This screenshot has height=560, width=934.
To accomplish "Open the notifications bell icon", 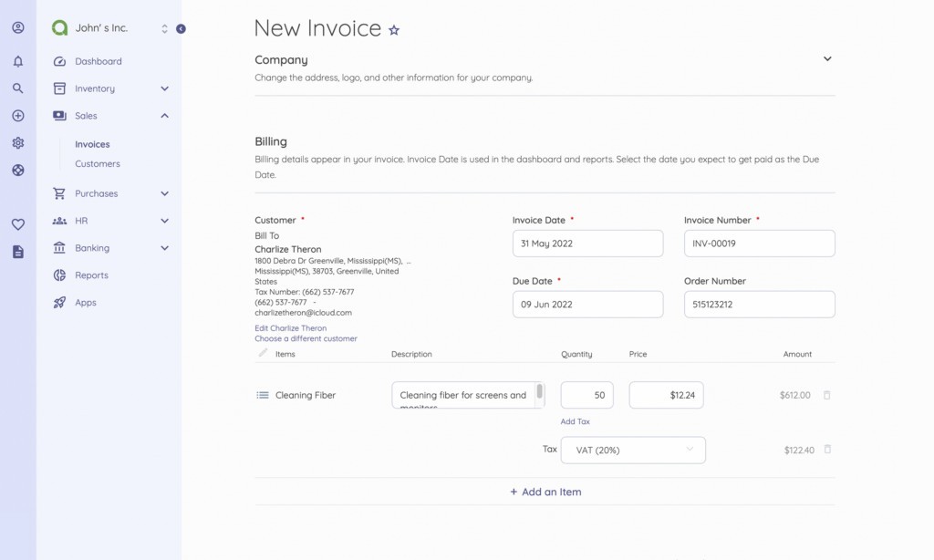I will tap(18, 62).
